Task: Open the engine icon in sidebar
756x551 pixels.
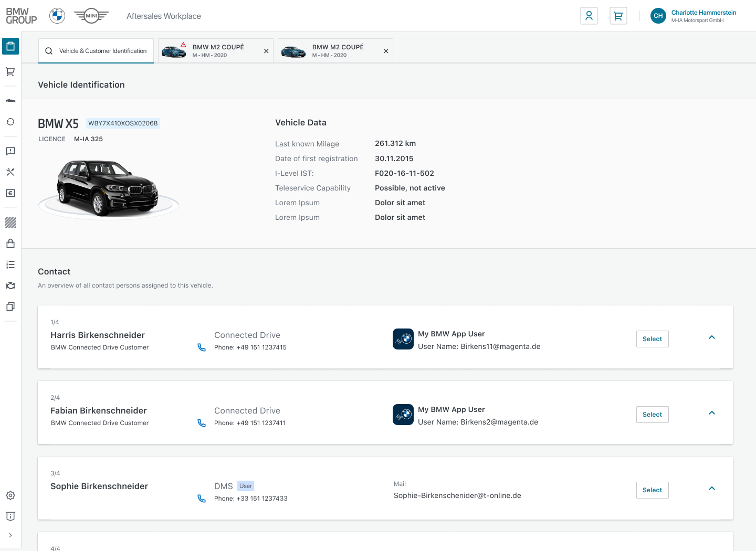Action: [x=10, y=285]
